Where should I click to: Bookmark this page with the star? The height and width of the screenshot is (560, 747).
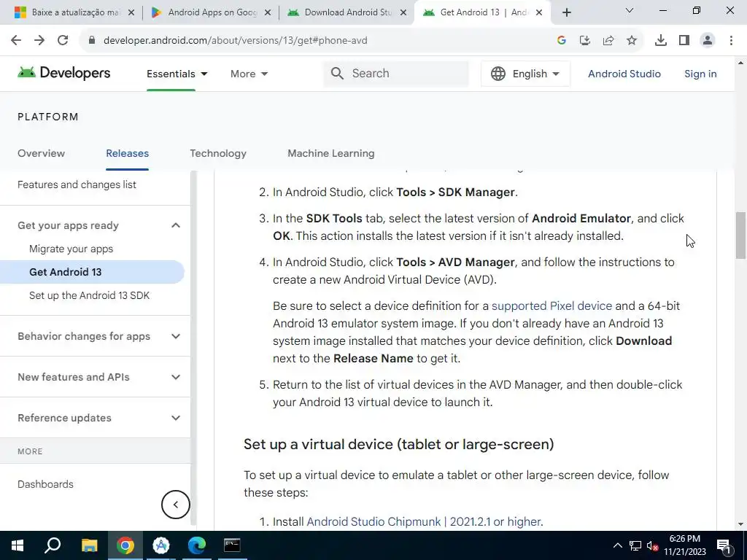[x=632, y=41]
